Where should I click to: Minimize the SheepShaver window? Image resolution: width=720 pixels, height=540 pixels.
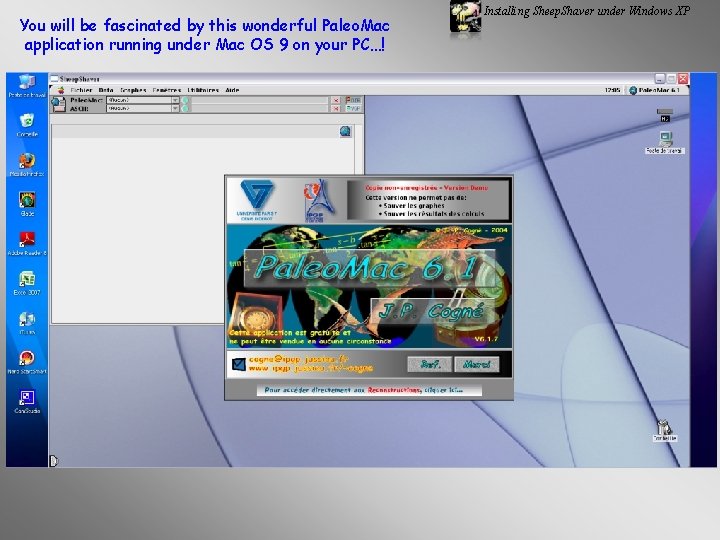[660, 79]
